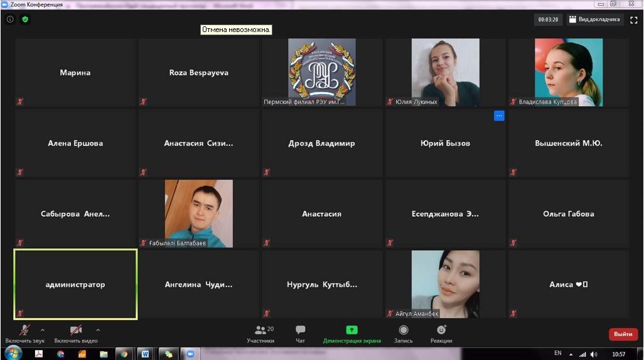
Task: Select Айгул Аманбек's video thumbnail
Action: click(x=445, y=284)
